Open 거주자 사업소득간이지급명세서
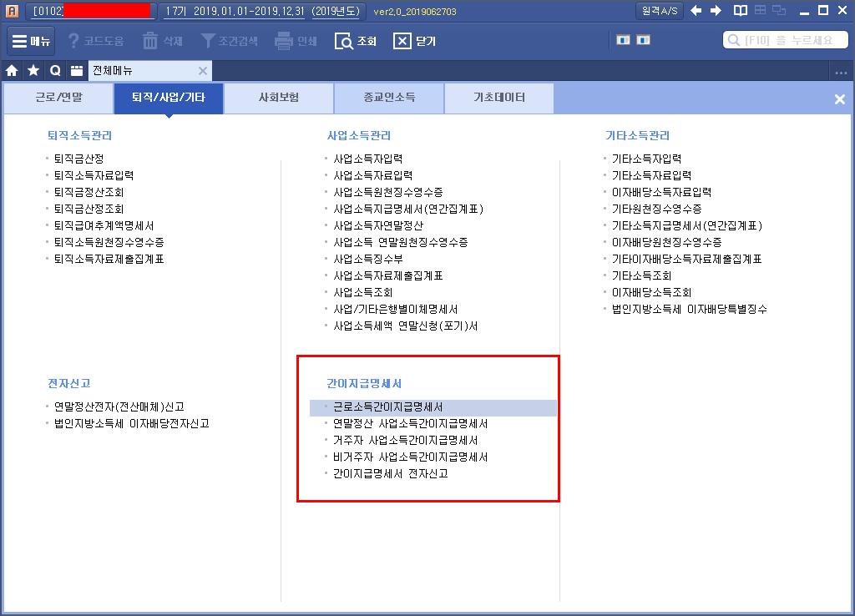 pyautogui.click(x=406, y=441)
